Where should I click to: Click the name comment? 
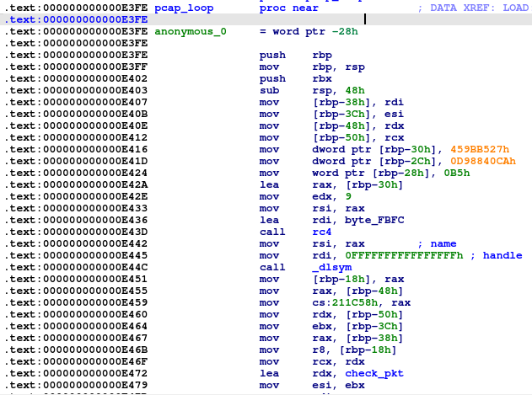pyautogui.click(x=437, y=243)
